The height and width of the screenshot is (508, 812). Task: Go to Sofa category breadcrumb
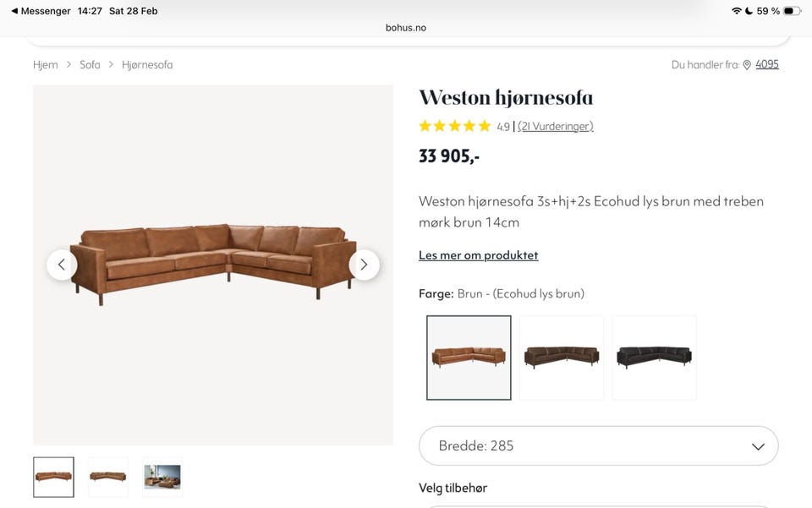point(90,65)
